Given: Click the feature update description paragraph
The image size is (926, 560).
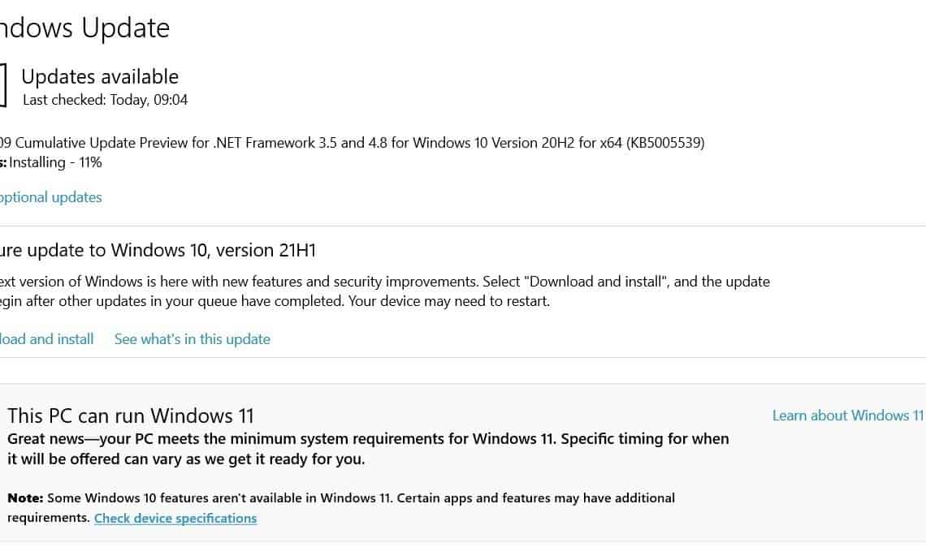Looking at the screenshot, I should [x=384, y=291].
